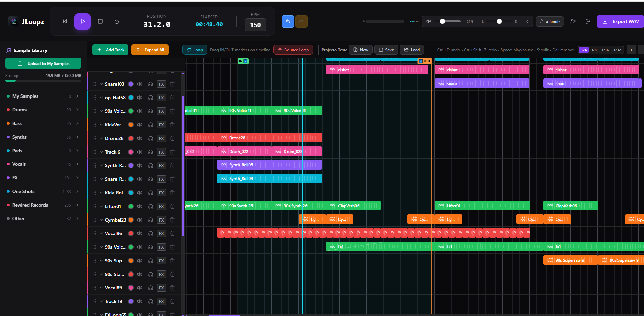644x316 pixels.
Task: Solo the Vocal89 track with headphones
Action: tap(151, 288)
